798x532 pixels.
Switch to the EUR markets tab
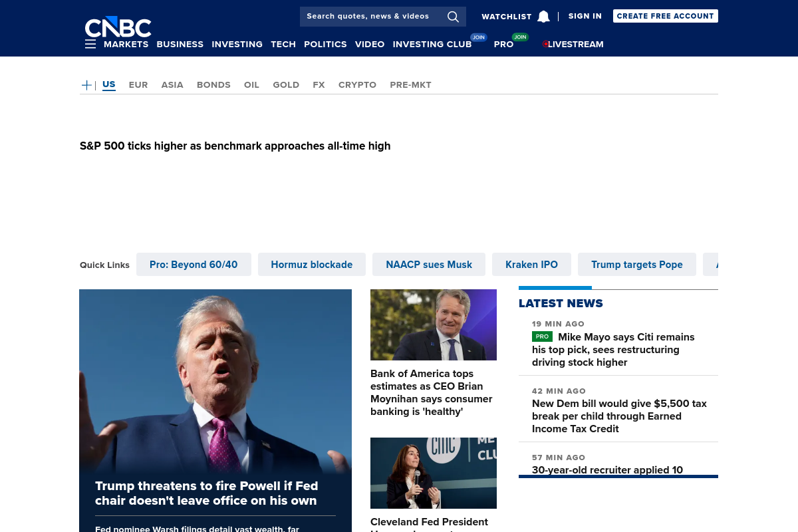click(138, 85)
